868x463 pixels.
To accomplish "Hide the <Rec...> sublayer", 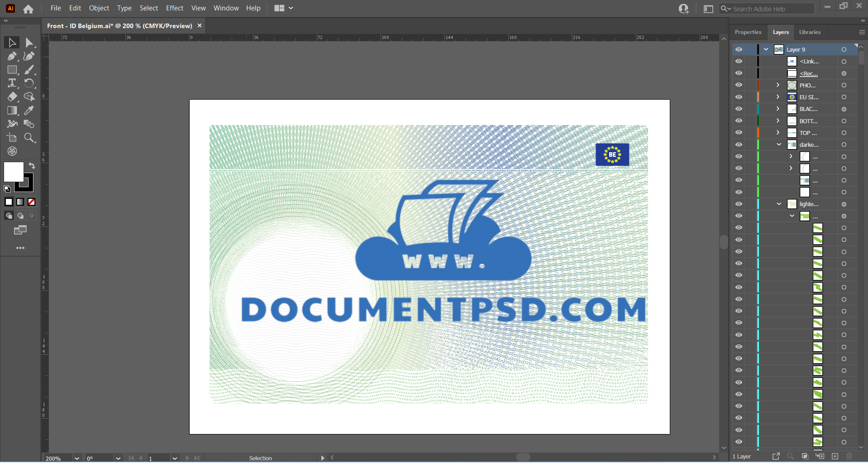I will click(739, 73).
